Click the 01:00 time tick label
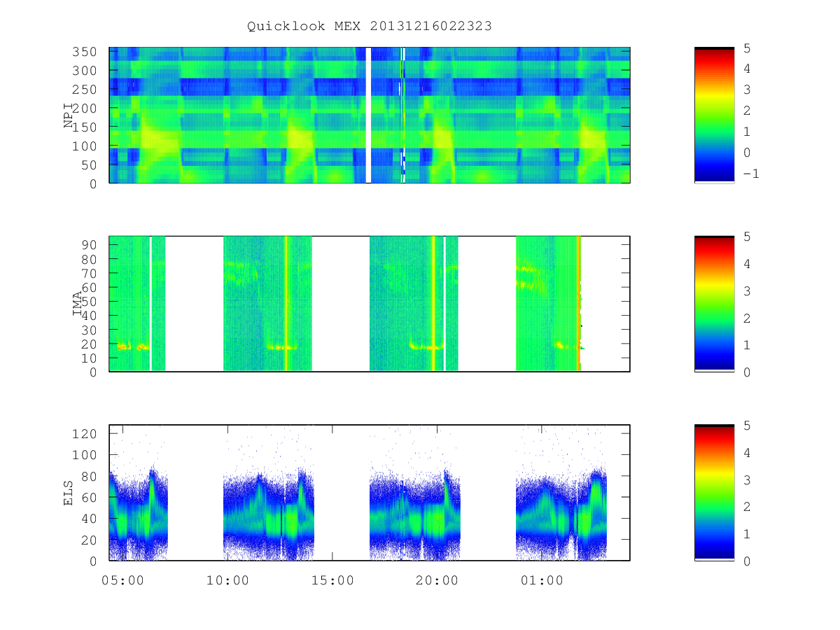Image resolution: width=840 pixels, height=630 pixels. (541, 580)
